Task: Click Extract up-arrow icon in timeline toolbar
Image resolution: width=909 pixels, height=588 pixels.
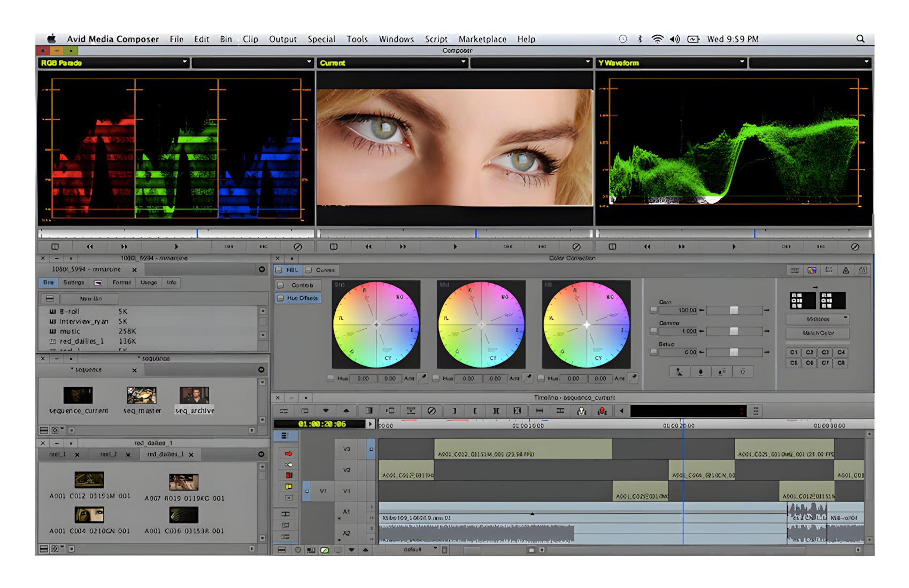Action: pos(346,411)
